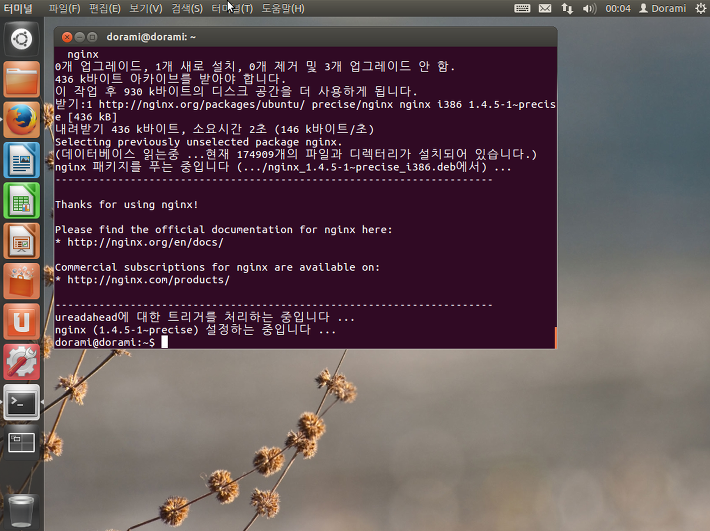Click the text 'Thanks for using nginx!'
The image size is (710, 531).
tap(126, 205)
